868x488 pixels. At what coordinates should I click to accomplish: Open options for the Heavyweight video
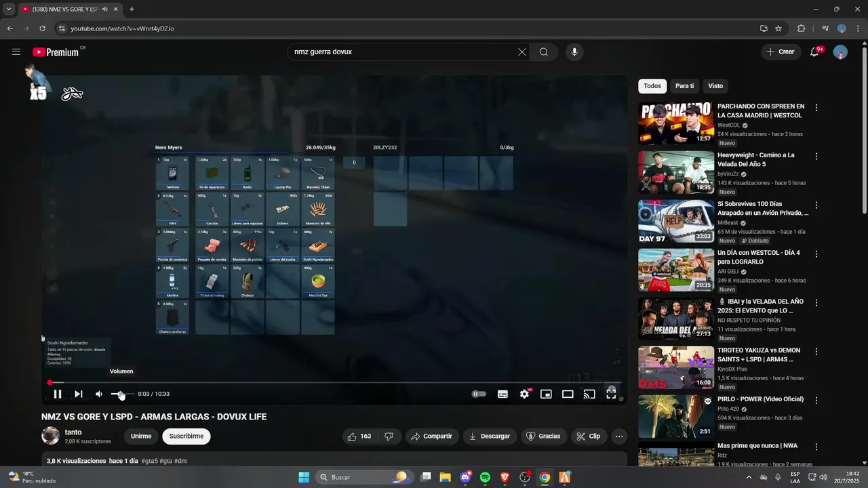(x=816, y=157)
